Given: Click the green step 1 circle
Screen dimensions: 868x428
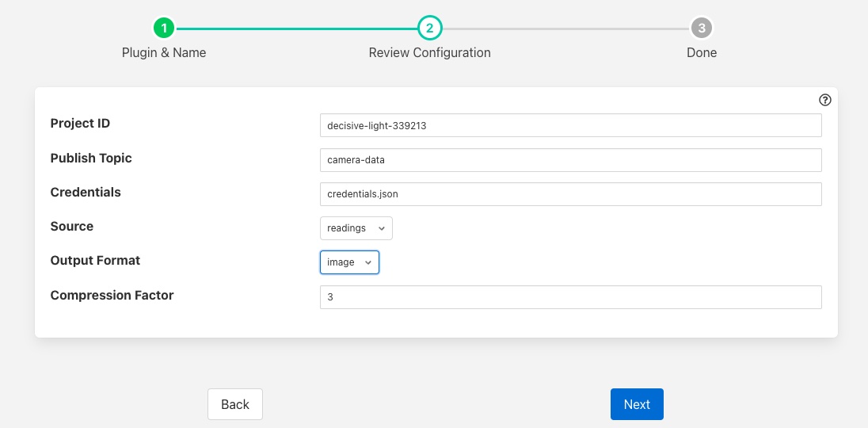Looking at the screenshot, I should [164, 29].
